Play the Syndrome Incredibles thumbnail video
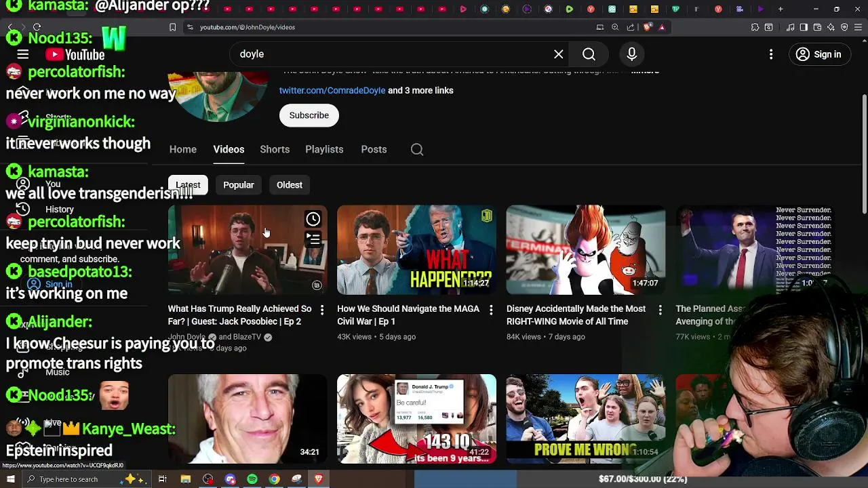Viewport: 868px width, 488px height. [586, 250]
